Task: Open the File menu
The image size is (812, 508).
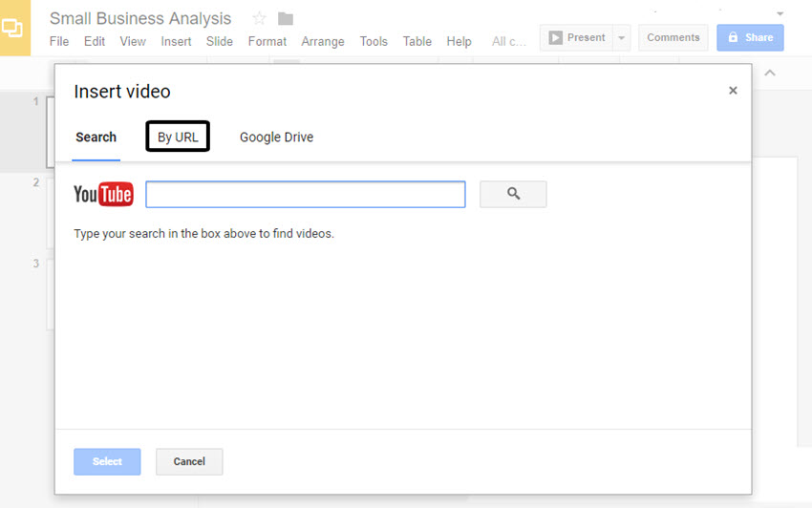Action: 59,41
